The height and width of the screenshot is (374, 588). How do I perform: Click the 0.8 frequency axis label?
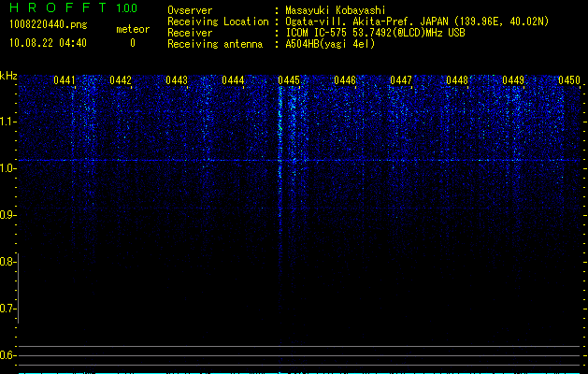tap(7, 262)
